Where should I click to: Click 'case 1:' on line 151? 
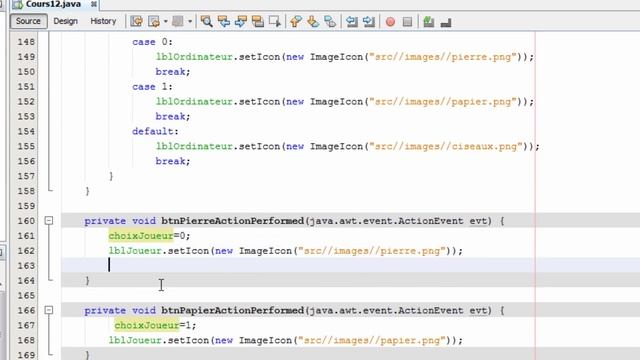(152, 87)
